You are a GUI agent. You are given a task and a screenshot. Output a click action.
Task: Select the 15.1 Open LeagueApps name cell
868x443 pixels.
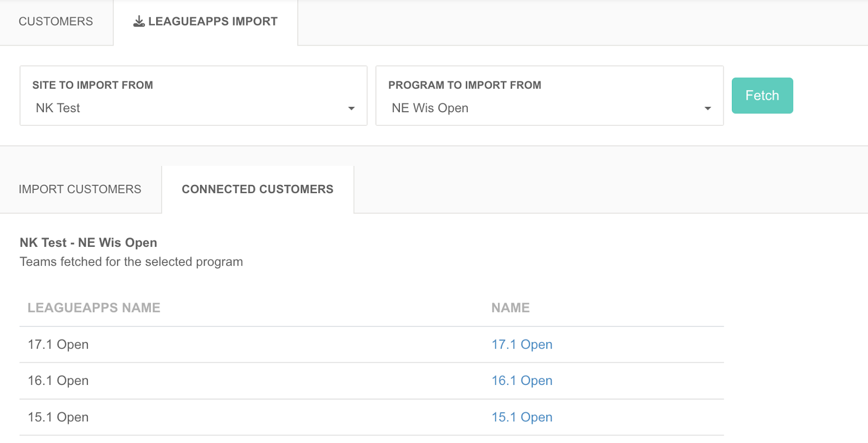58,417
